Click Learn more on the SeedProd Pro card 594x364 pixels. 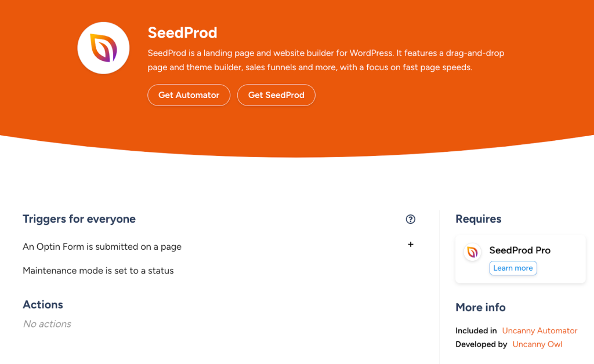coord(513,268)
